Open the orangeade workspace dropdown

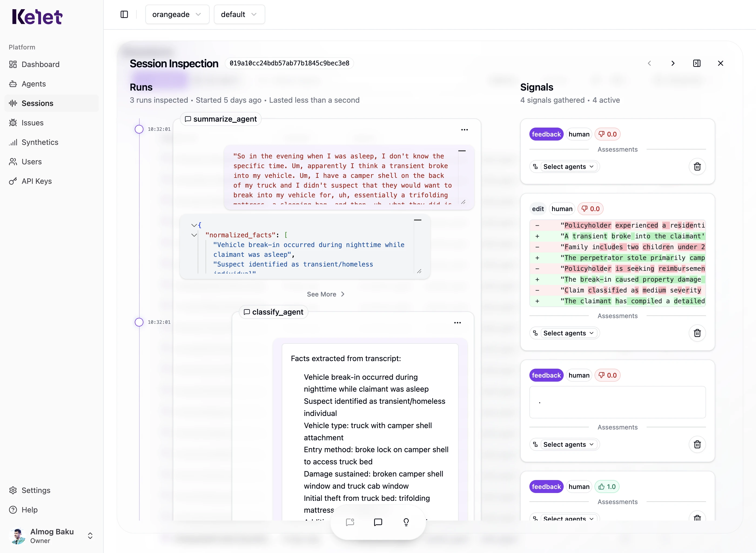(177, 14)
